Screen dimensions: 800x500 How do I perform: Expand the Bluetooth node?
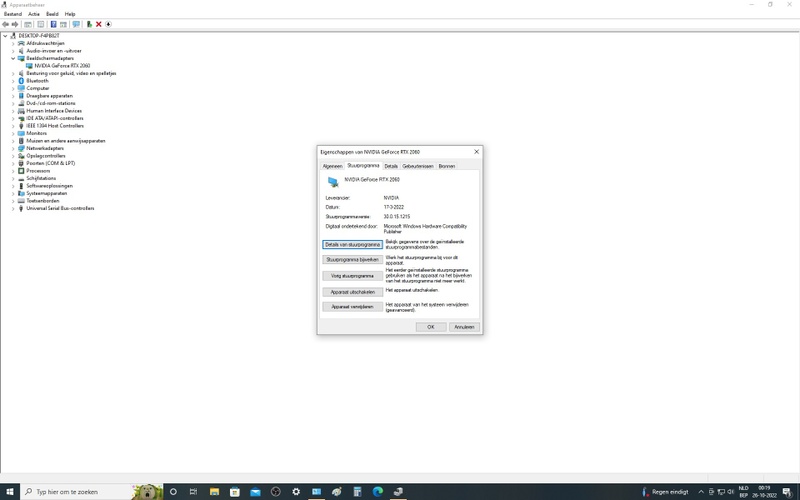tap(13, 81)
